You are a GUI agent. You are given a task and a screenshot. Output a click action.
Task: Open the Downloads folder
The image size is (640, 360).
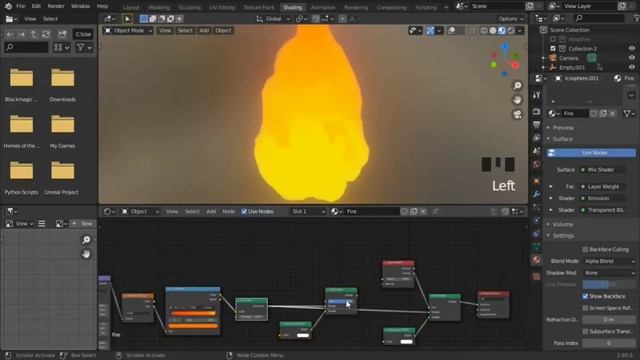coord(62,84)
